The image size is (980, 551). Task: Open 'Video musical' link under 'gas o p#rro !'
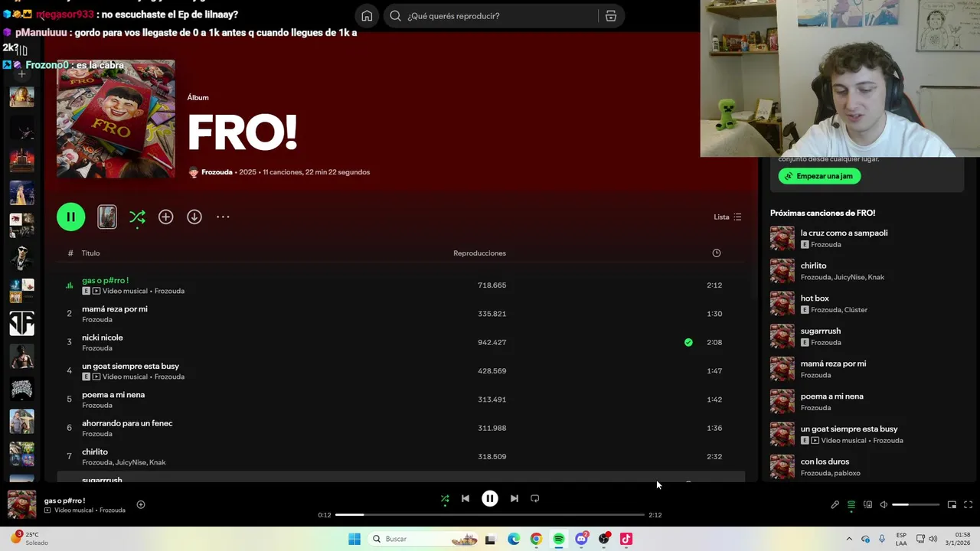tap(126, 291)
